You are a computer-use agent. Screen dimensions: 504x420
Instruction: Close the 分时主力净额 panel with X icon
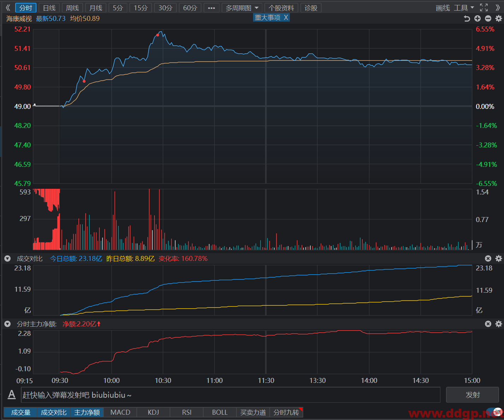click(488, 324)
